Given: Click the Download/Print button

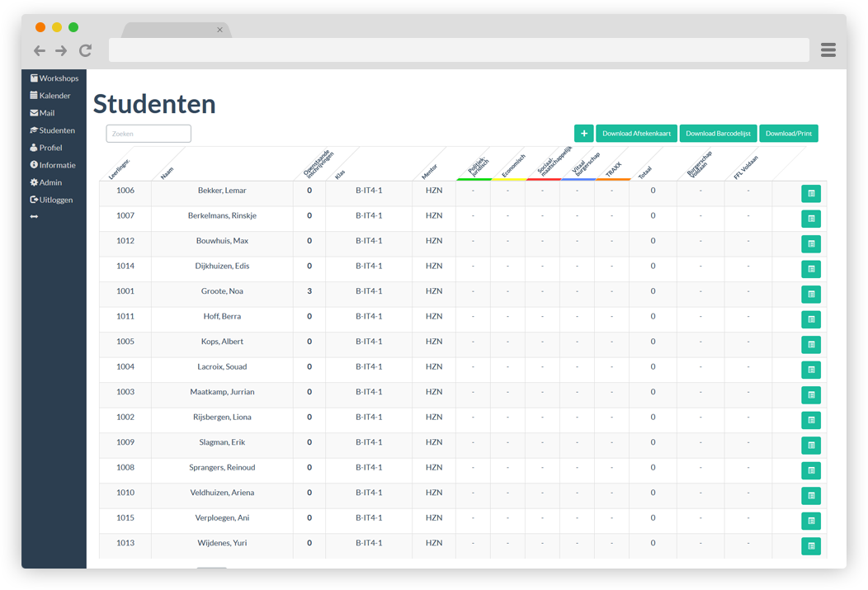Looking at the screenshot, I should tap(789, 134).
